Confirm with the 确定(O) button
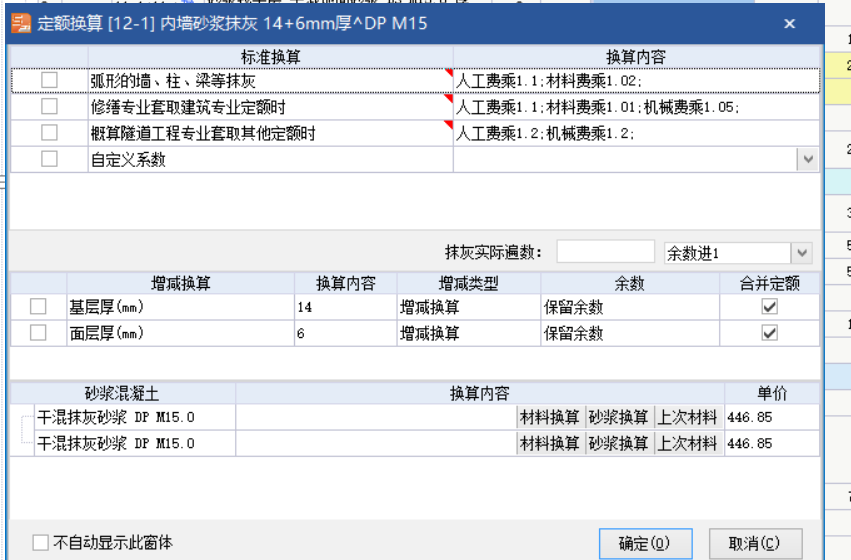Screen dimensions: 851x560 [x=645, y=543]
